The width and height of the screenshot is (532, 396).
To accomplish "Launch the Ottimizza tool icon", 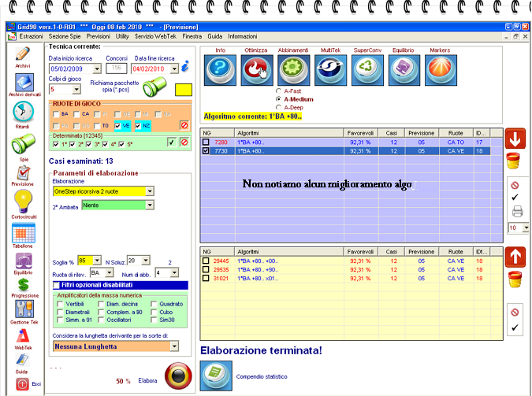I will pos(257,71).
